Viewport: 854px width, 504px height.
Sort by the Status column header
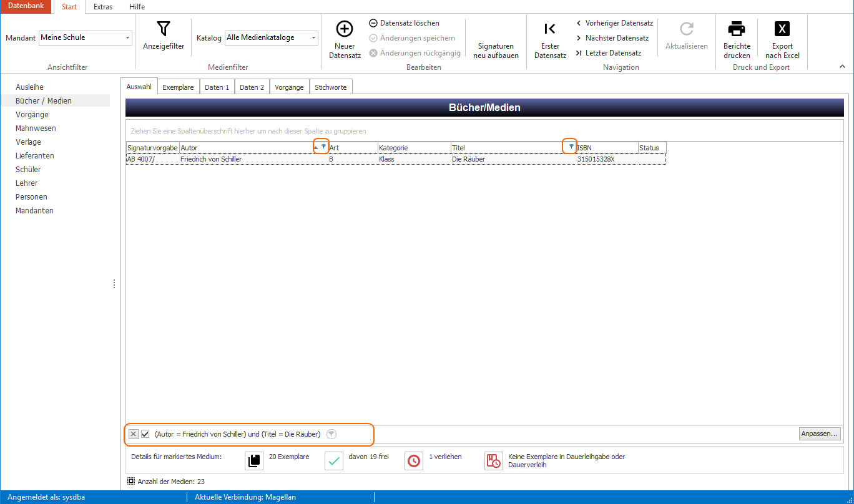point(652,148)
